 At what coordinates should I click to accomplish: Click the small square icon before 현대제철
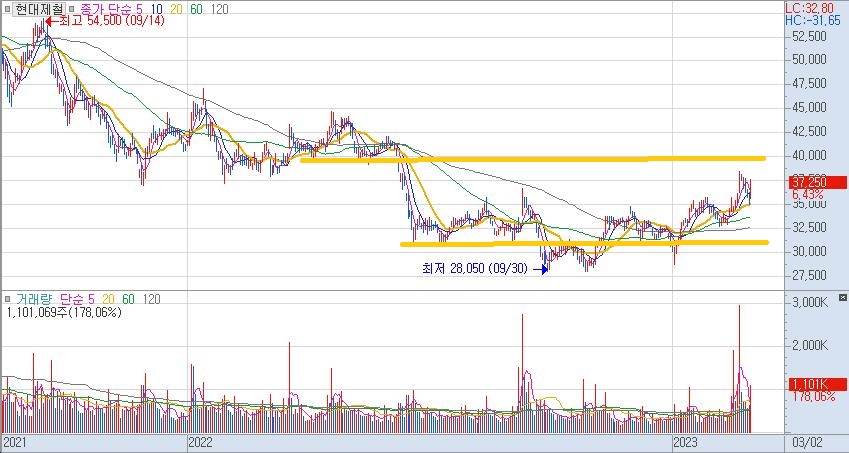pos(8,9)
